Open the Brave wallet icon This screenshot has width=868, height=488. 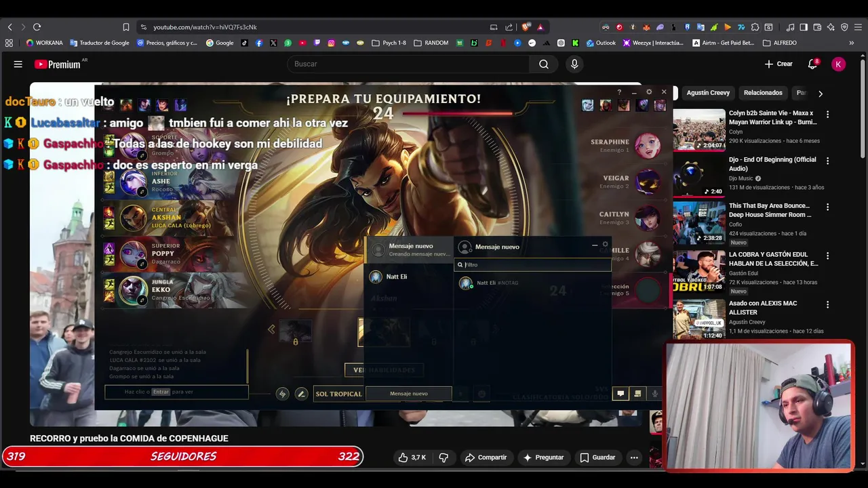point(817,27)
